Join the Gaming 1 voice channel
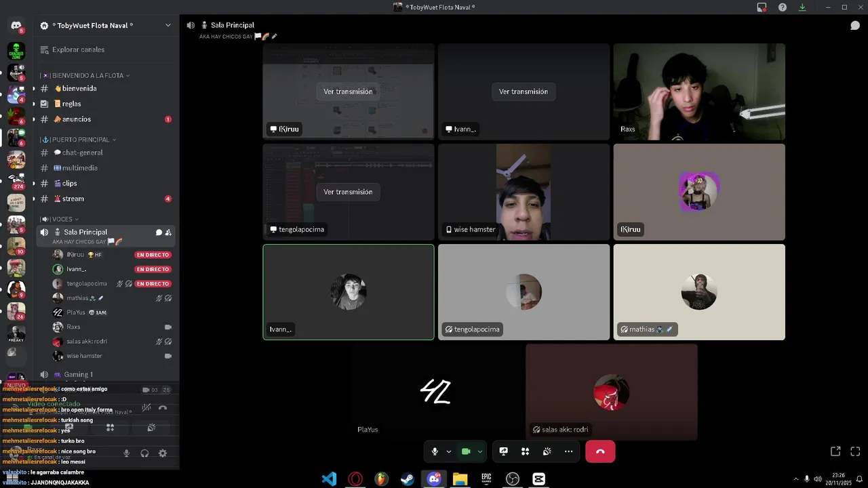The image size is (868, 488). click(106, 374)
